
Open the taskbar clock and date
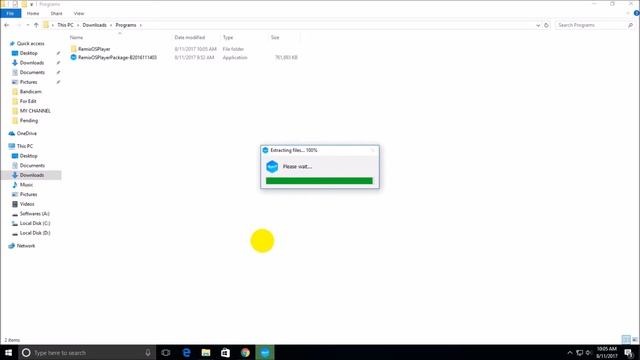click(607, 353)
